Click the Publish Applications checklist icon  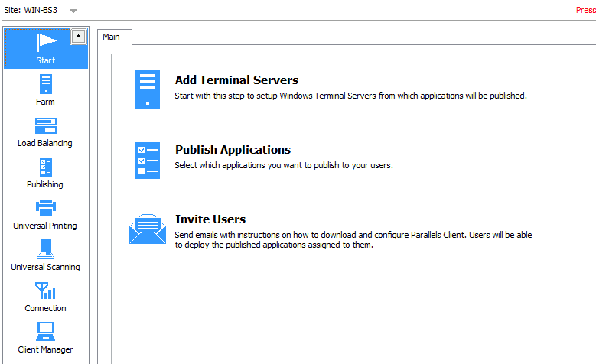click(148, 161)
